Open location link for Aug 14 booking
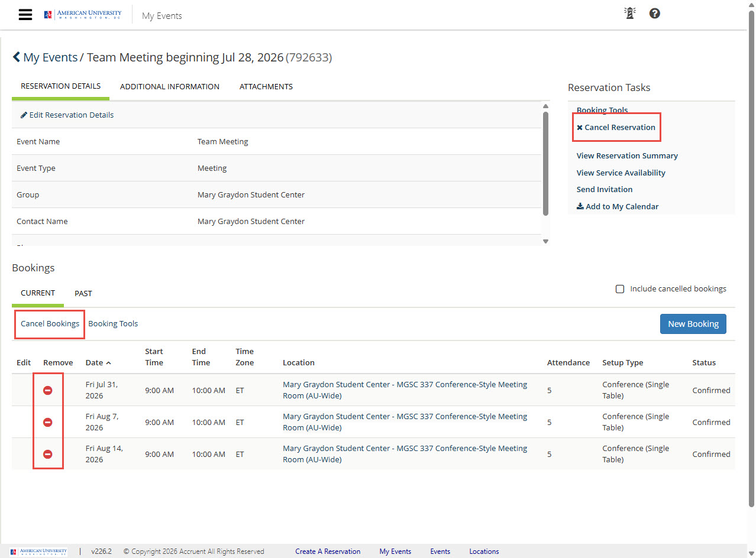This screenshot has width=756, height=558. point(405,454)
